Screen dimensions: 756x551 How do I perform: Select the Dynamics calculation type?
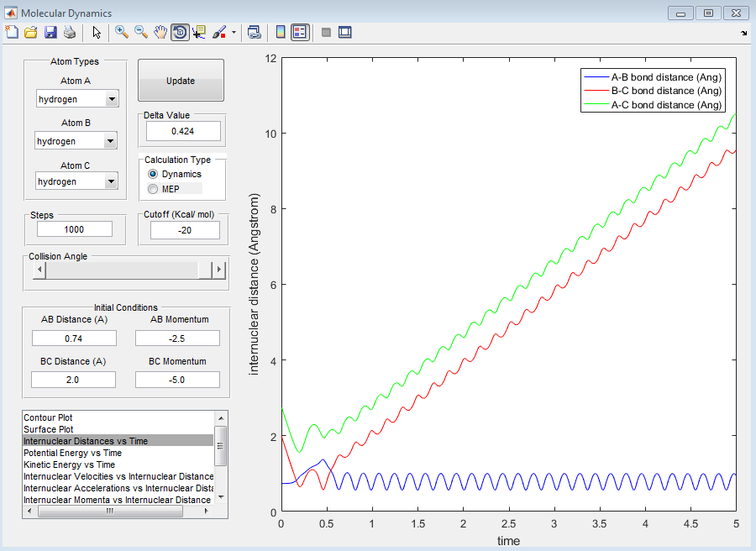(x=153, y=174)
